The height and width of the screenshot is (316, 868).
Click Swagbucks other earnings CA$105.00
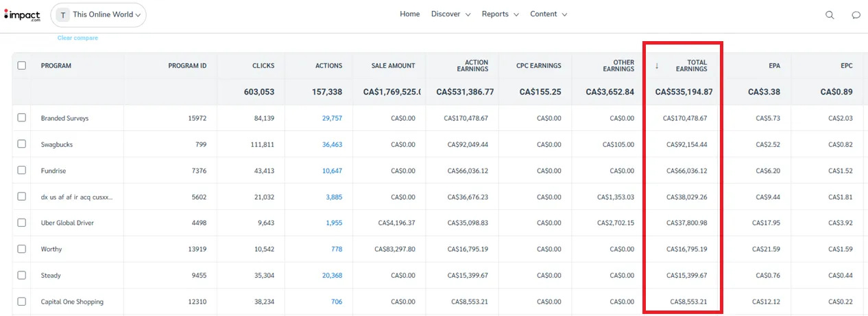(x=618, y=145)
